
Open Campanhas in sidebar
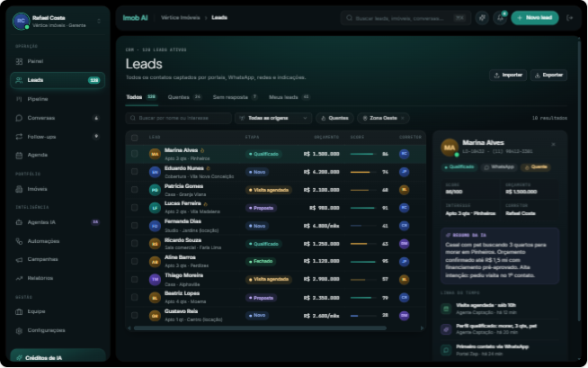58,260
